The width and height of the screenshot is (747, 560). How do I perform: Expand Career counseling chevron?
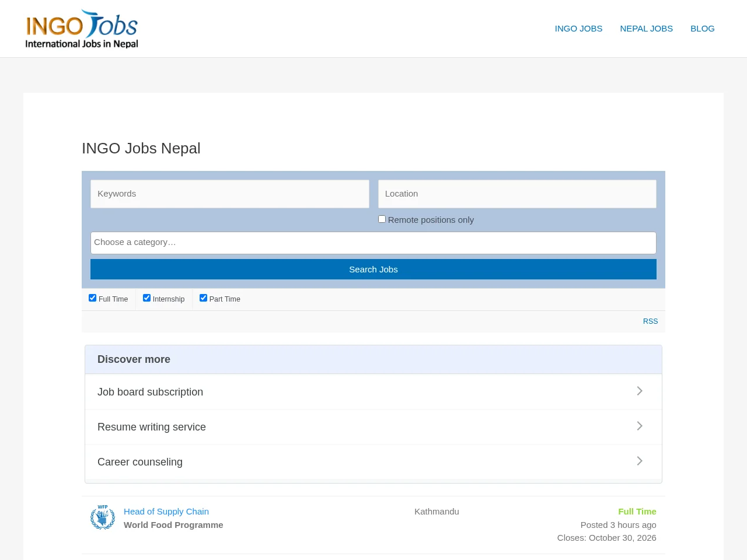tap(640, 461)
